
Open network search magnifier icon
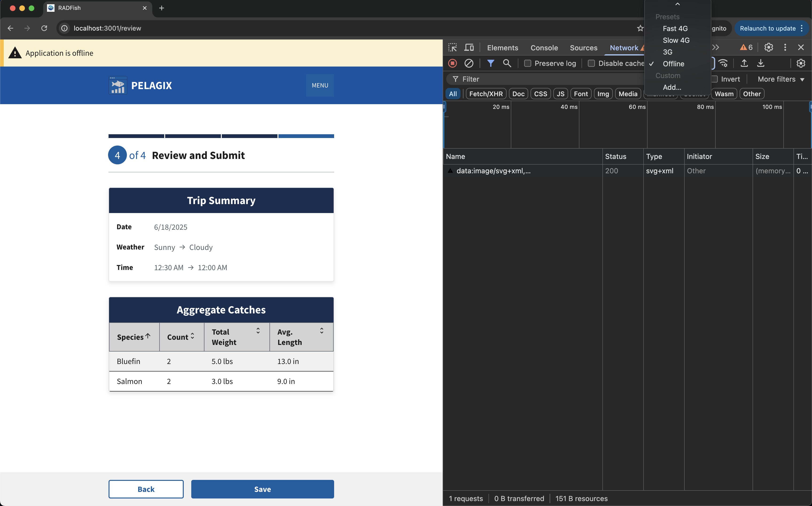[x=507, y=63]
